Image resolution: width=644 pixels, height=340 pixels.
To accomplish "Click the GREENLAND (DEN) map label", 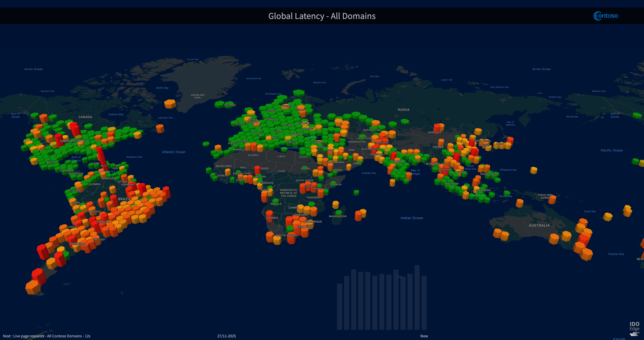I will [197, 96].
